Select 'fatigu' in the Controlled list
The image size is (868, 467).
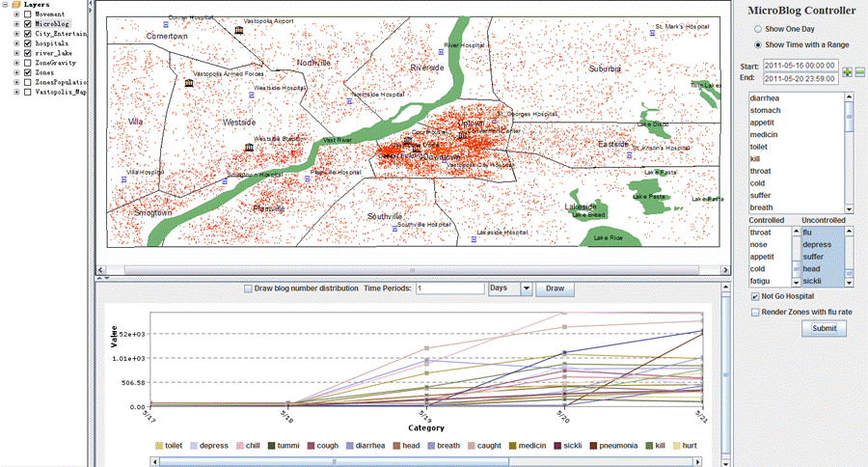pos(771,281)
